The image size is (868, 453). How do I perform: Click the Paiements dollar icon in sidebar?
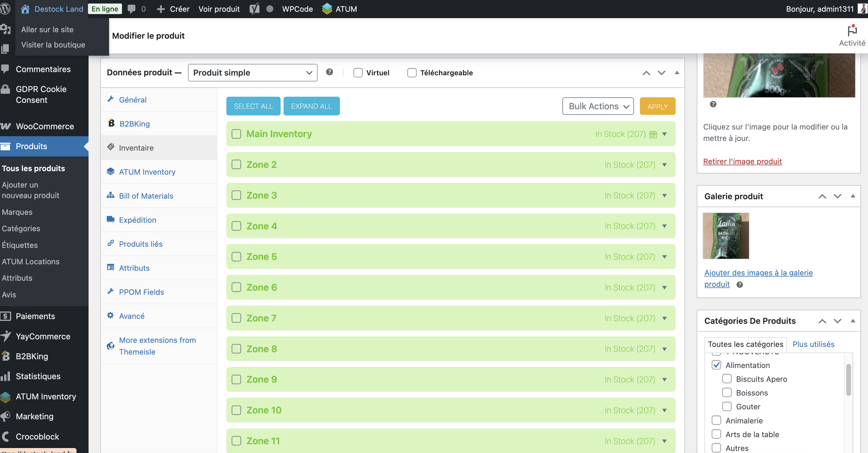click(5, 316)
